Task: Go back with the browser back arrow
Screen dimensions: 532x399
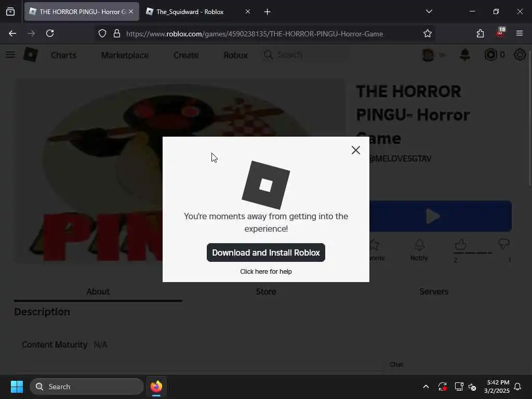Action: click(x=12, y=33)
